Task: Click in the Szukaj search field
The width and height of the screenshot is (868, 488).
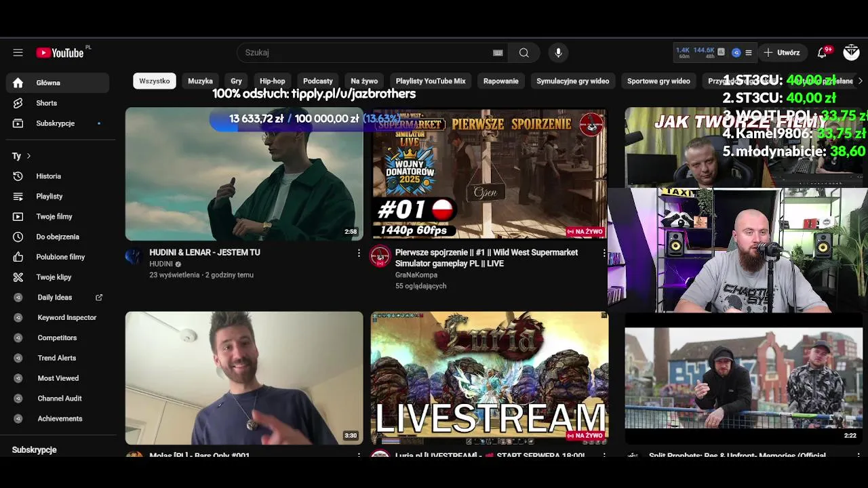Action: pos(366,53)
